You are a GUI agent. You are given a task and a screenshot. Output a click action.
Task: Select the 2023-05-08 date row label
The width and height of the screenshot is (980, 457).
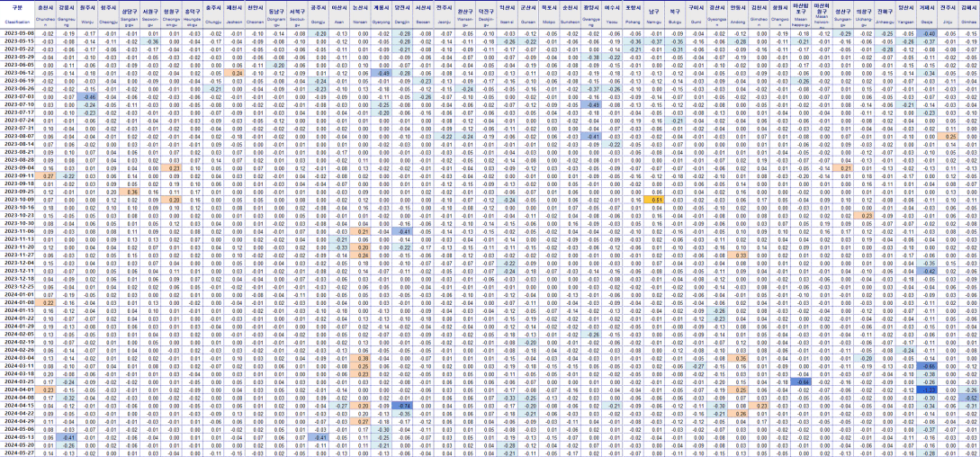[x=17, y=33]
